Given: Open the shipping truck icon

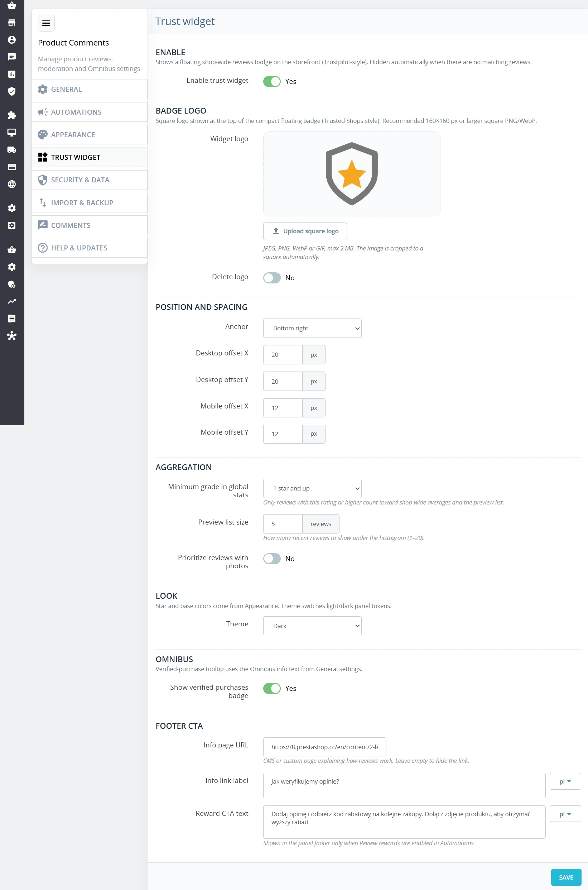Looking at the screenshot, I should (11, 150).
